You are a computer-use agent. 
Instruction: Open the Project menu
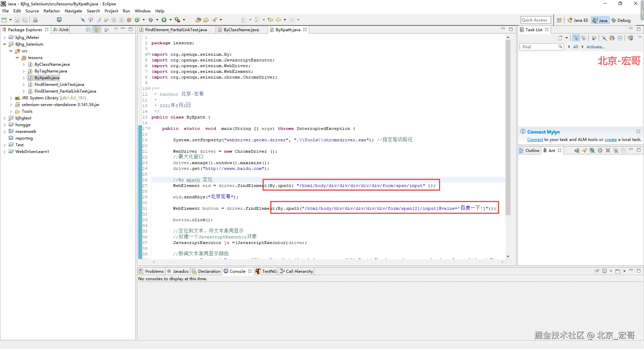point(111,11)
